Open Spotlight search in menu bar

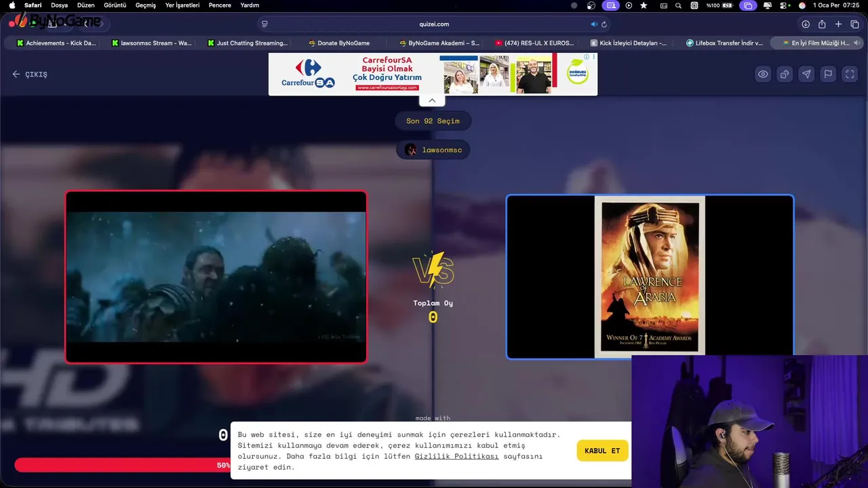point(678,5)
